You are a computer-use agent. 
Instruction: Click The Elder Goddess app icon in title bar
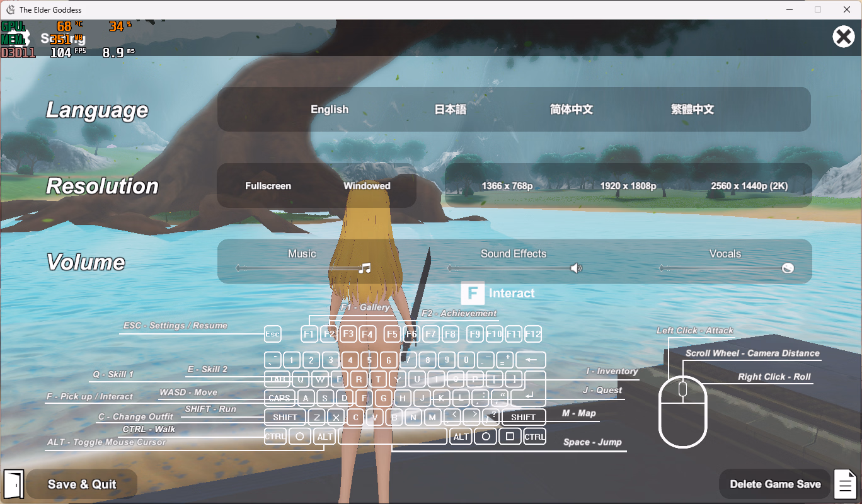pos(10,9)
